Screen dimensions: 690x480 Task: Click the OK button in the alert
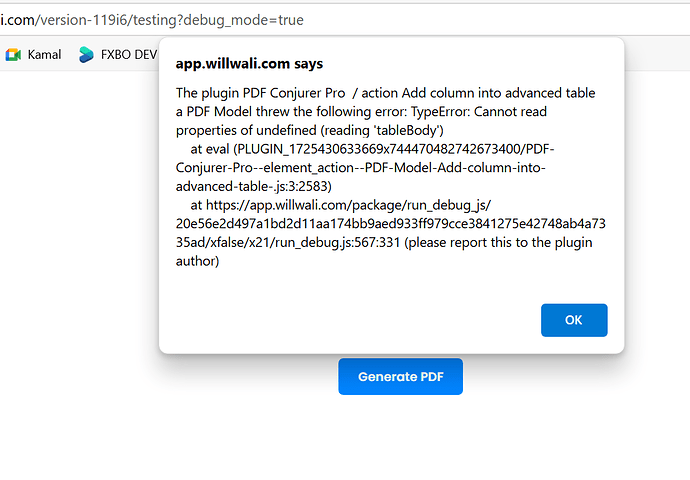574,320
